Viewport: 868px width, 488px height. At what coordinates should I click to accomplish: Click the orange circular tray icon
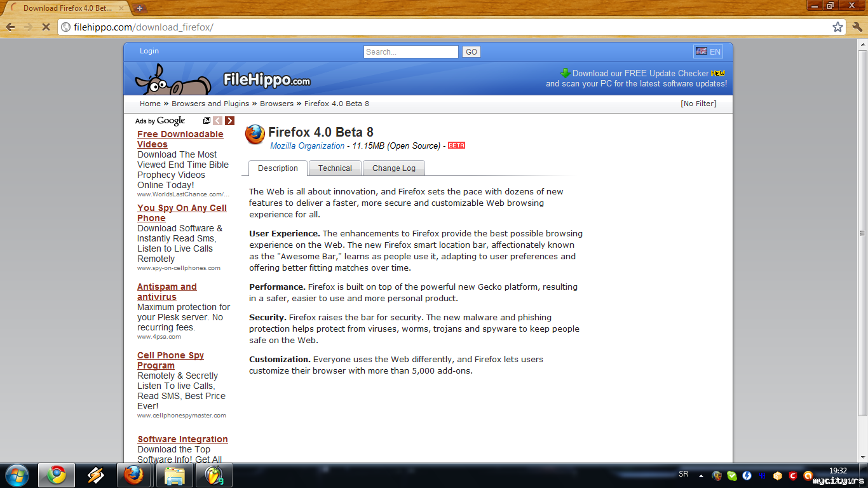(x=808, y=475)
